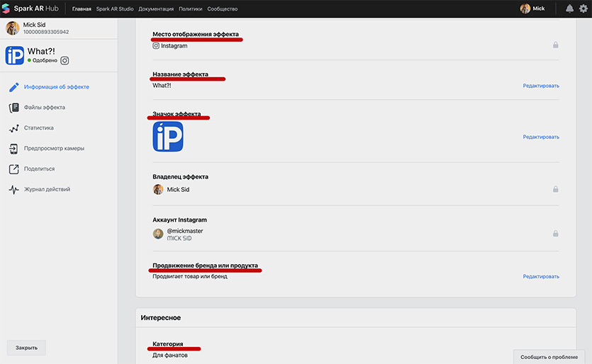
Task: Click the Mick Sid avatar in sidebar
Action: 13,28
